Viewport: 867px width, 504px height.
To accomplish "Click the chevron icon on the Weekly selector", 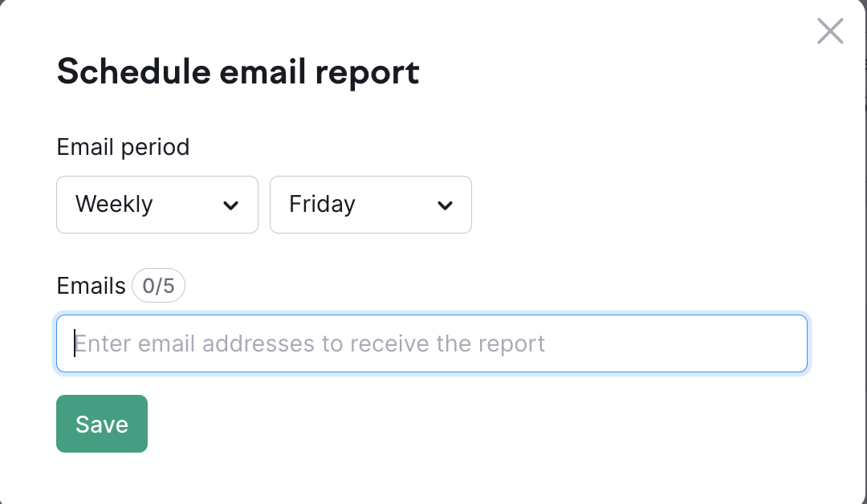I will (x=231, y=205).
